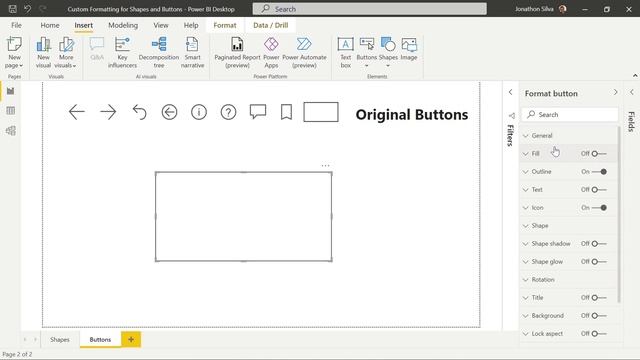Open the more options ellipsis above selected button

point(325,166)
